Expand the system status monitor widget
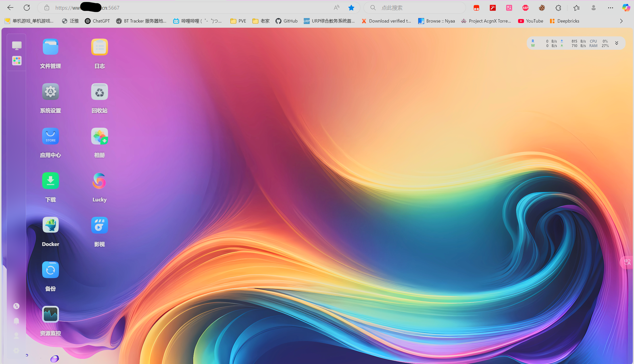Screen dimensions: 634x364 pos(617,43)
